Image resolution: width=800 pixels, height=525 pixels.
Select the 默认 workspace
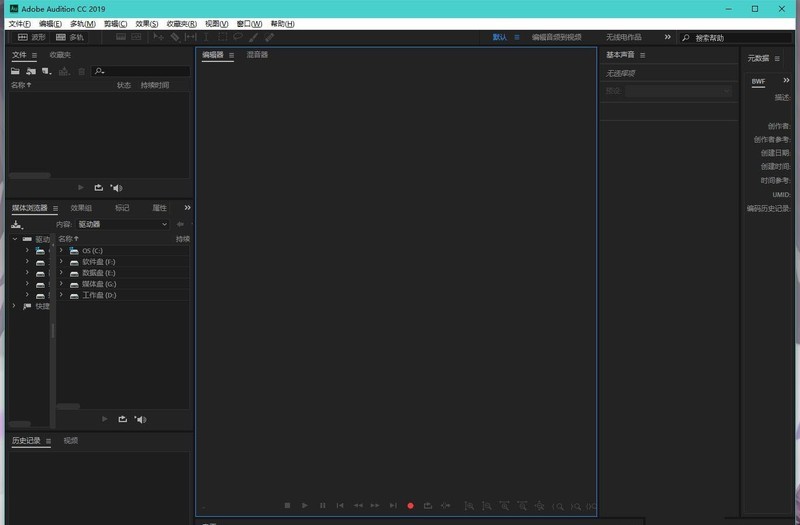[500, 37]
